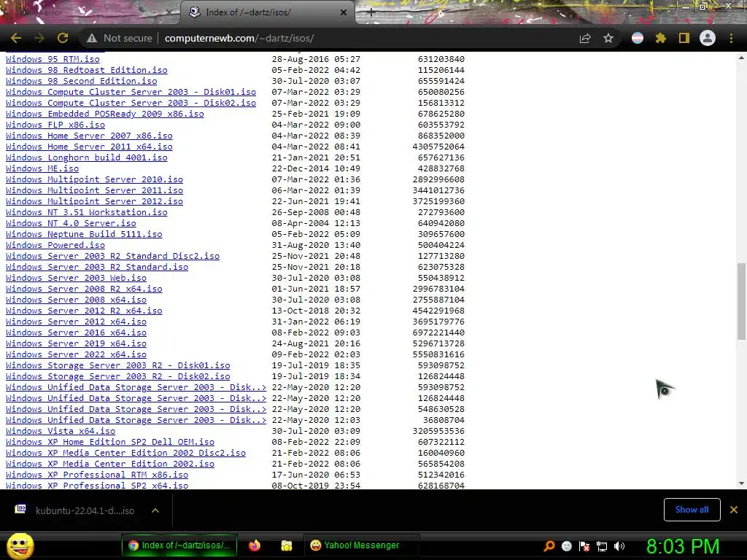
Task: Close the Index of /~dartz/isos/ tab
Action: coord(344,12)
